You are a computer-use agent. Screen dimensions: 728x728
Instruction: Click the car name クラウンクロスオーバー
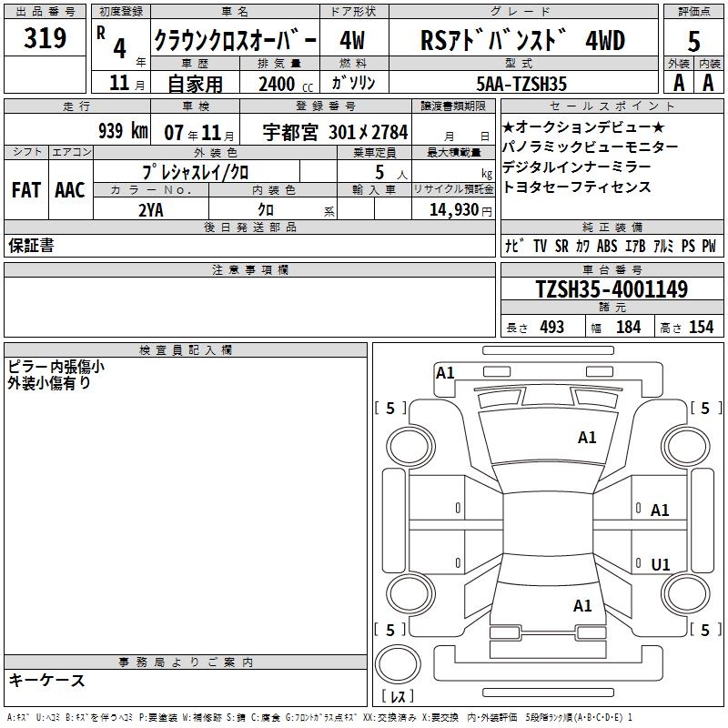tap(236, 40)
